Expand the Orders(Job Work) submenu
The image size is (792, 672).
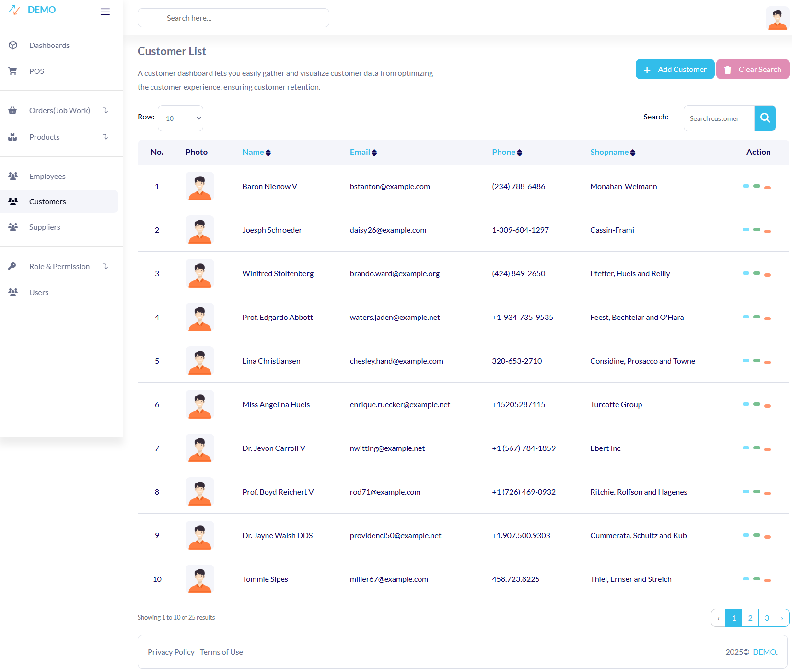[59, 110]
